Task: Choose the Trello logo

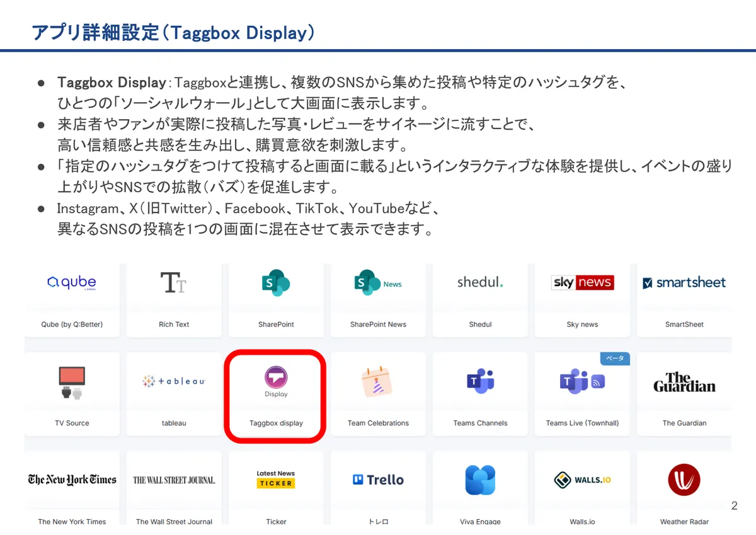Action: (x=378, y=480)
